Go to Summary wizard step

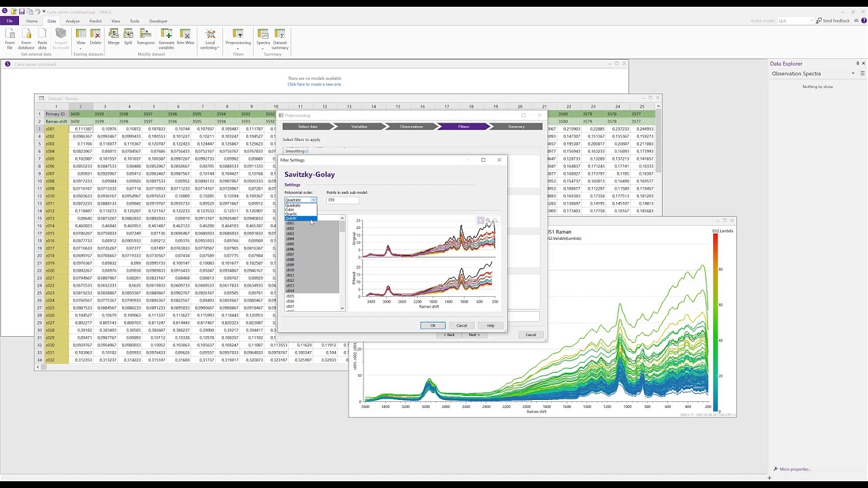click(517, 127)
